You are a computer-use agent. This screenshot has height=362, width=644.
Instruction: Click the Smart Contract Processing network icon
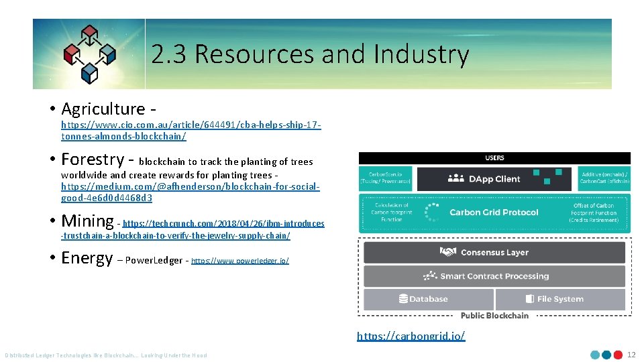(430, 276)
